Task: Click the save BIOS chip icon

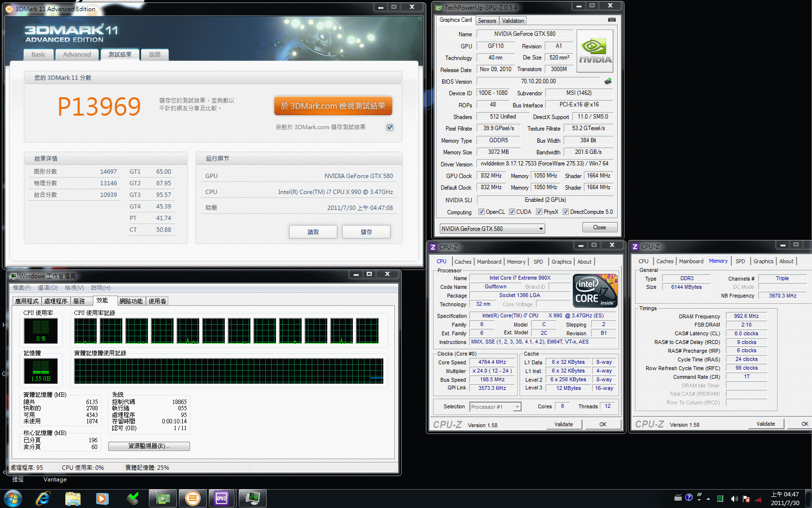Action: 608,81
